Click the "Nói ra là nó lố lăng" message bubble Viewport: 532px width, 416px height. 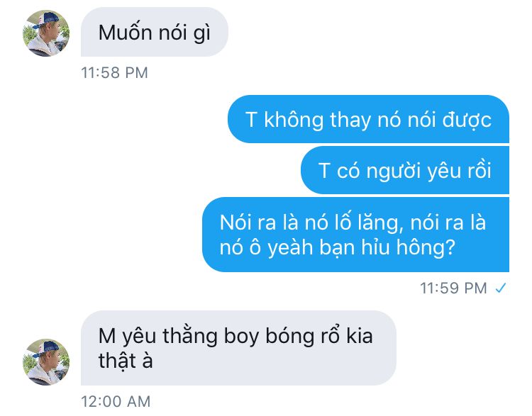coord(356,235)
